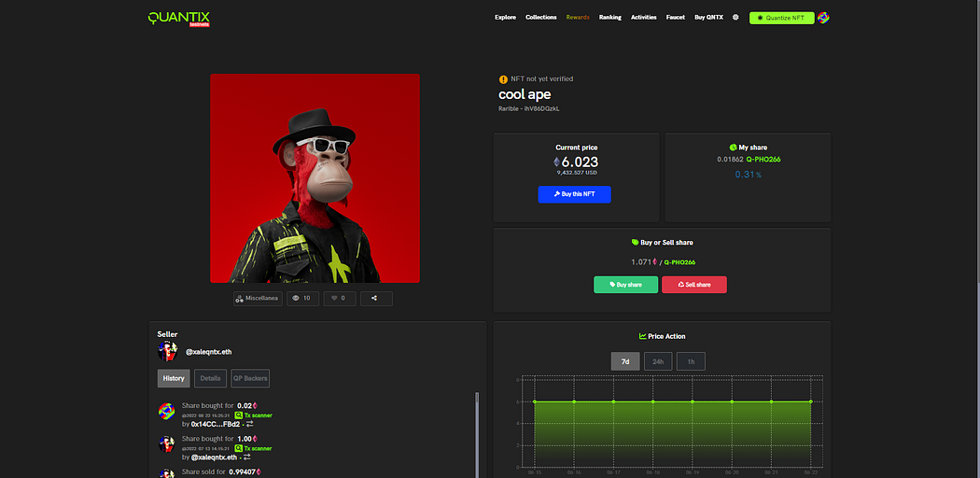The height and width of the screenshot is (478, 980).
Task: Open the Faucet page
Action: [x=676, y=18]
